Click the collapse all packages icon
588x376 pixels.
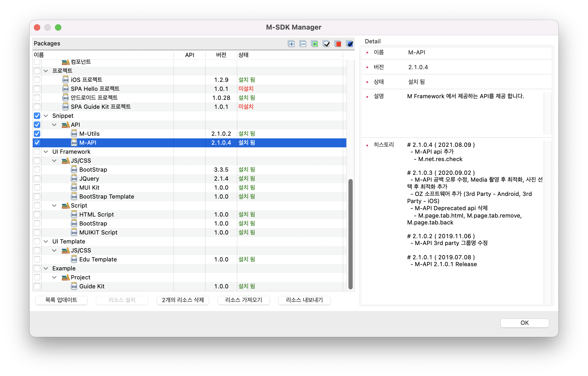tap(303, 44)
